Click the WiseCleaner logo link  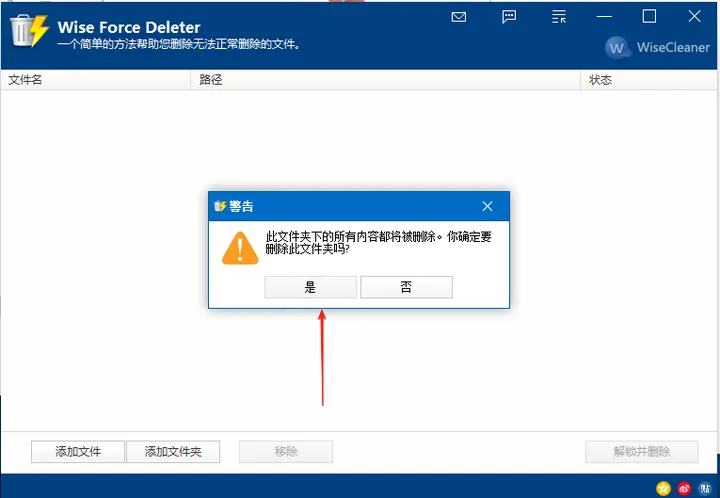coord(658,47)
